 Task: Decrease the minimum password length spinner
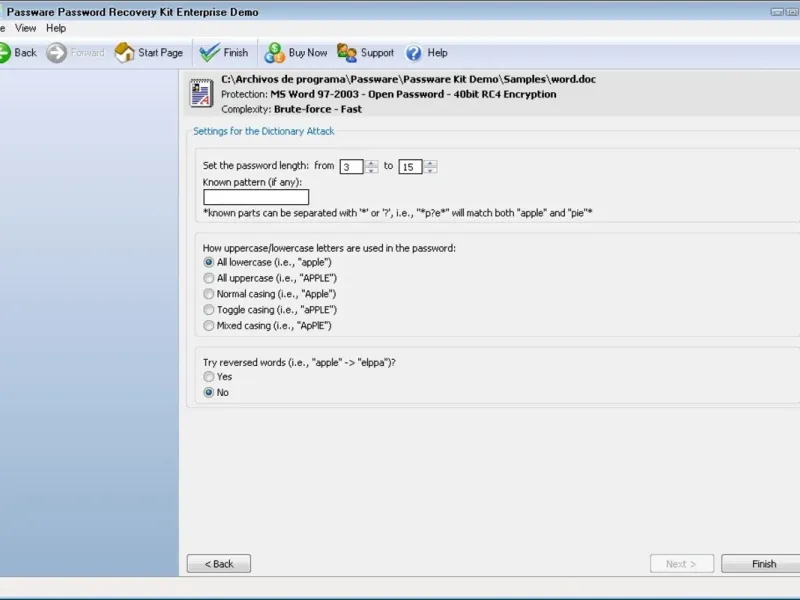(371, 170)
